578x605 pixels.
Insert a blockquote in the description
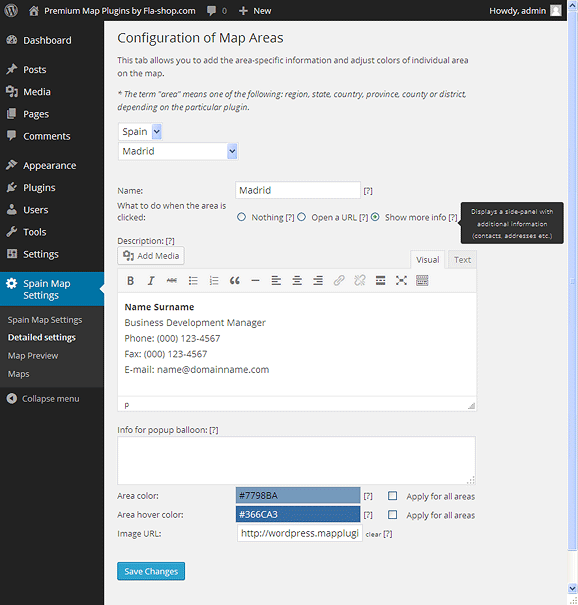coord(235,281)
